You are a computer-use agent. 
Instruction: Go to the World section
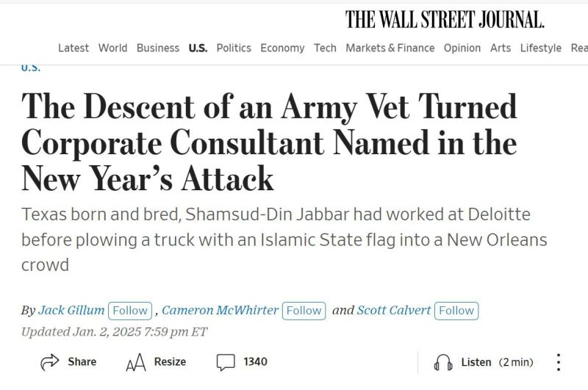[113, 48]
